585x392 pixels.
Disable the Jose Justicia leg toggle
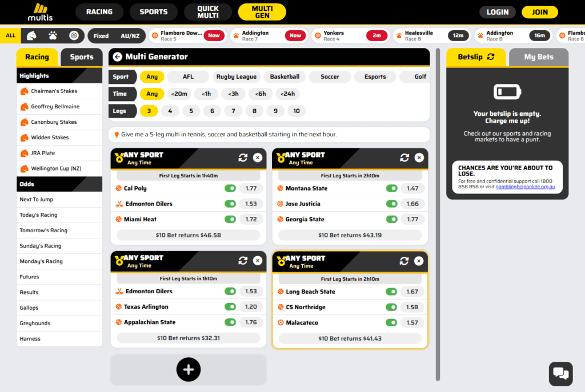pos(392,204)
